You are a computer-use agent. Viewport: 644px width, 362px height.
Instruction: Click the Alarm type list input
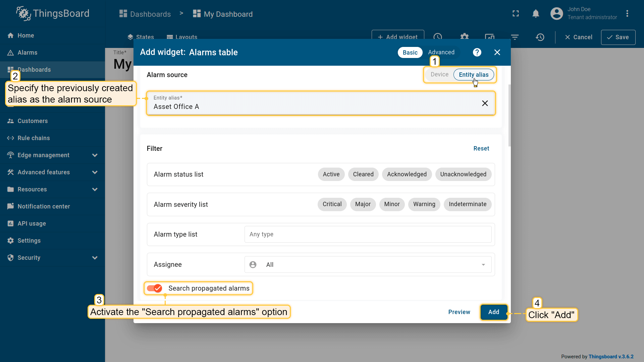[x=368, y=234]
